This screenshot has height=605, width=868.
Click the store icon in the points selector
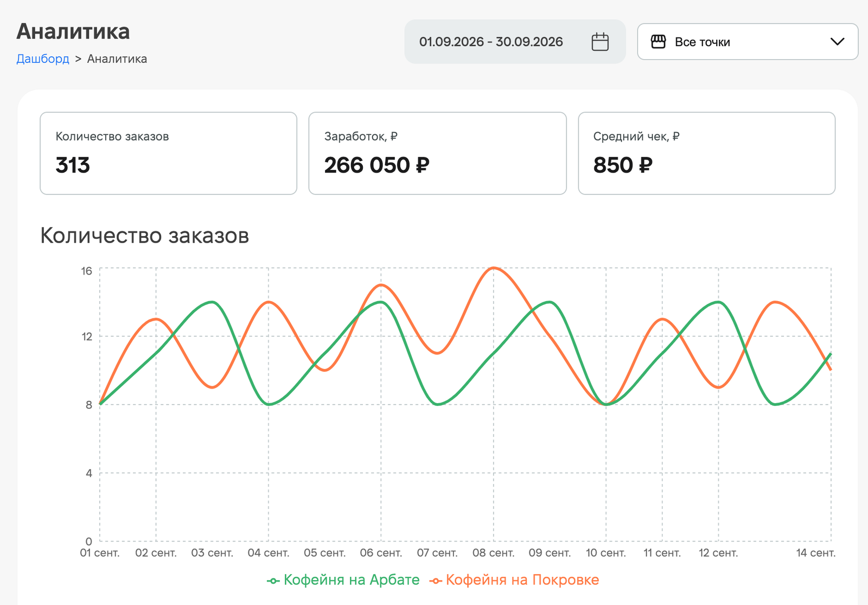658,42
